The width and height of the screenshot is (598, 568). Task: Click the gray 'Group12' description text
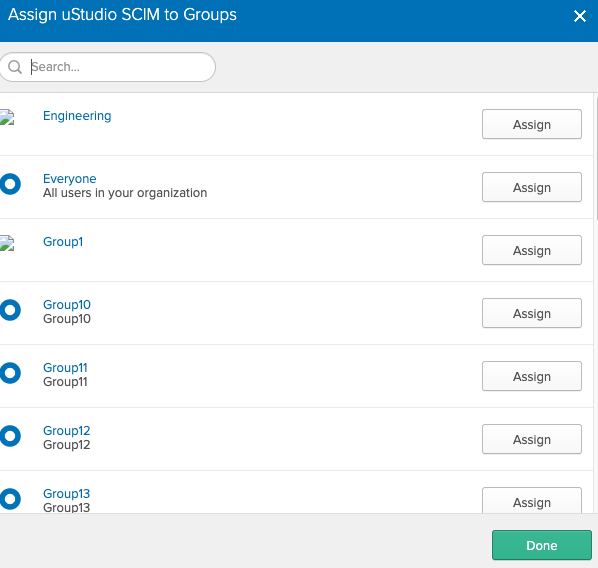[66, 444]
